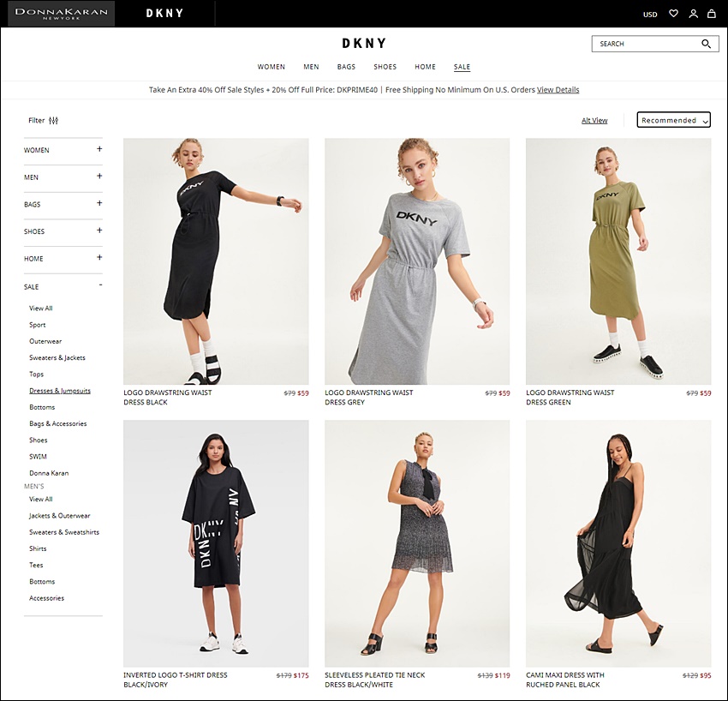Open the shopping bag icon
Image resolution: width=728 pixels, height=701 pixels.
[x=711, y=14]
